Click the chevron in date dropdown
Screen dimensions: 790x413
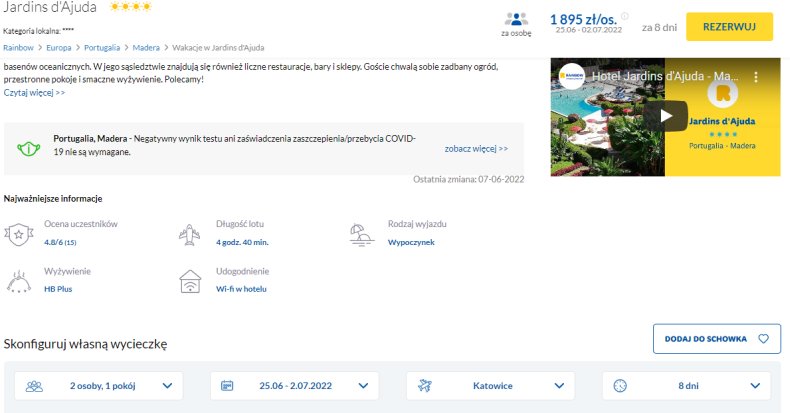[x=363, y=386]
